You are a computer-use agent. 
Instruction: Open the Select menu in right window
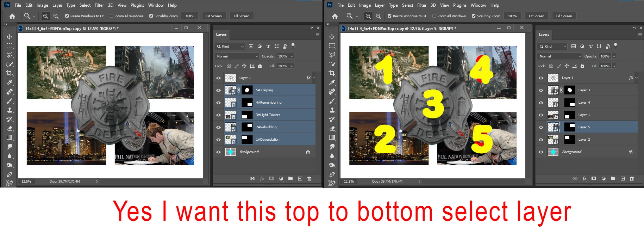pyautogui.click(x=407, y=5)
